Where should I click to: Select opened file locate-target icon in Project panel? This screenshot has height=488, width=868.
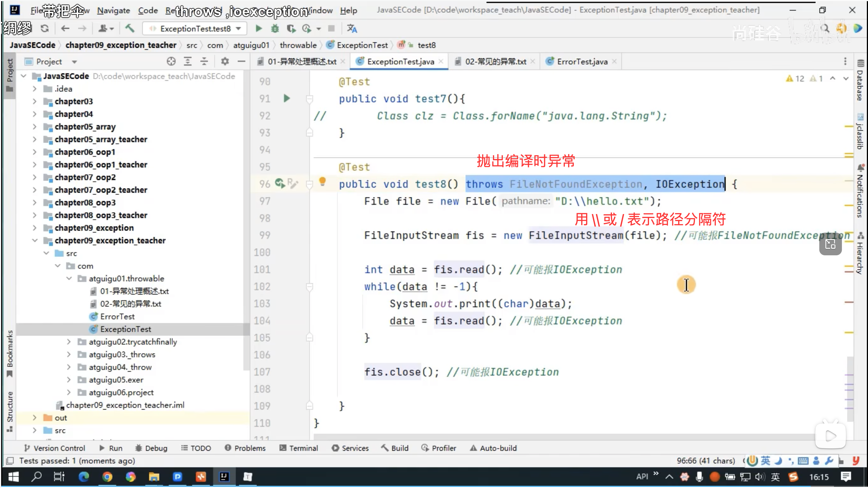[x=171, y=61]
